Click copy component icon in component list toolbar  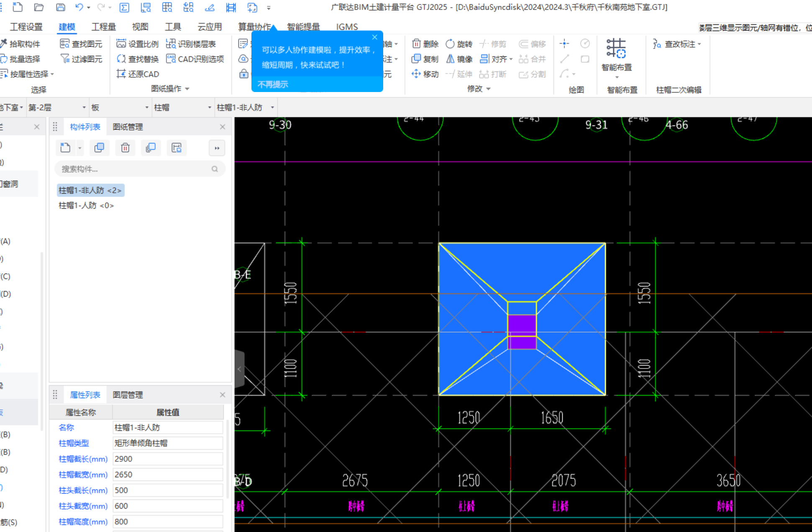coord(99,148)
